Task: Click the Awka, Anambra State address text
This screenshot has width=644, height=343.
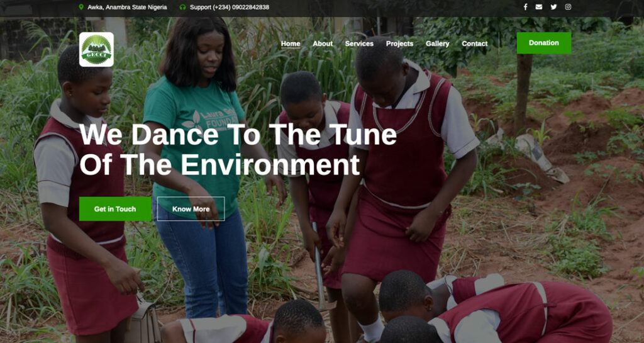Action: pyautogui.click(x=127, y=7)
